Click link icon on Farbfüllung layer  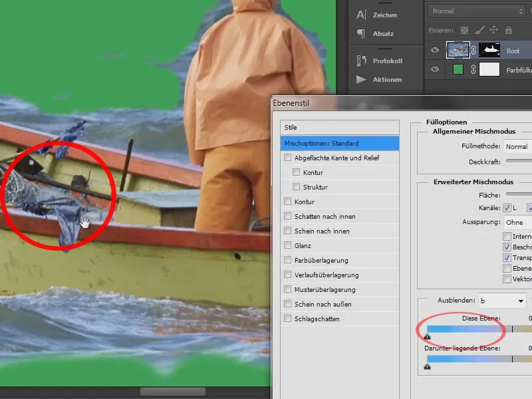tap(473, 70)
